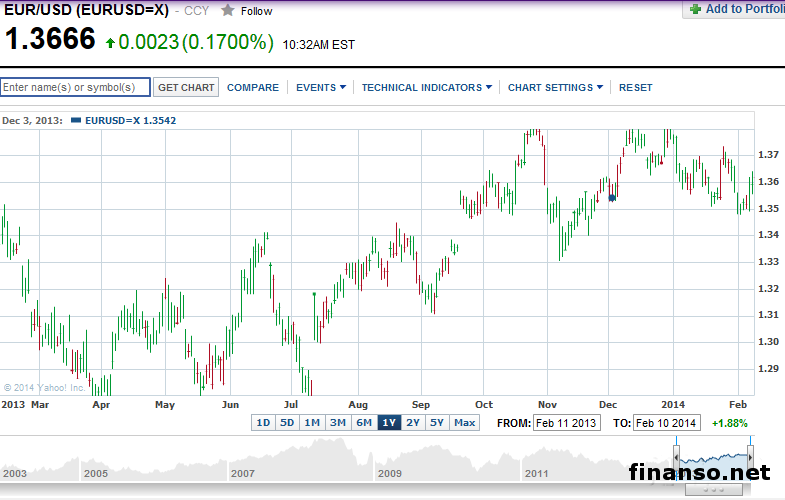Click the green up arrow beside price change
Screen dimensions: 785x500
(109, 43)
